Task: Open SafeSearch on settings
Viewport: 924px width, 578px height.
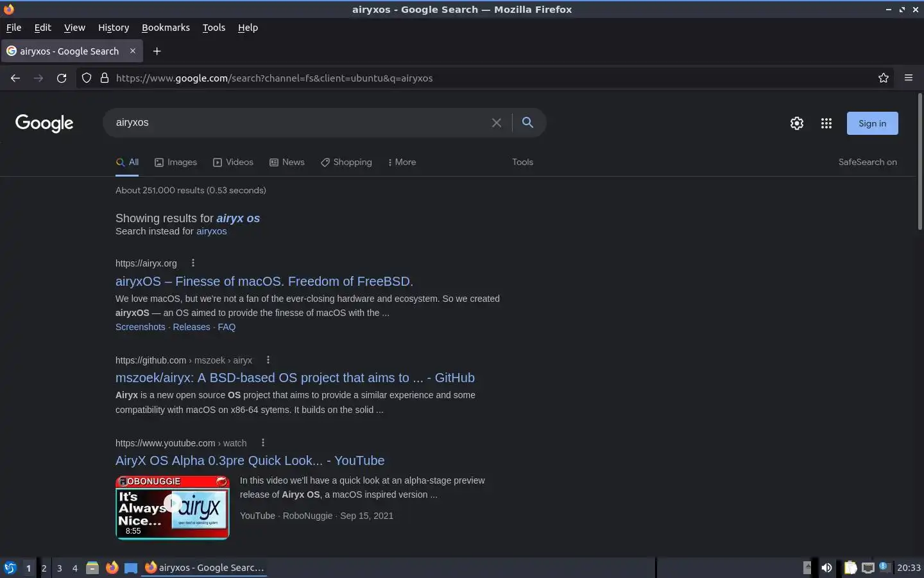Action: coord(868,162)
